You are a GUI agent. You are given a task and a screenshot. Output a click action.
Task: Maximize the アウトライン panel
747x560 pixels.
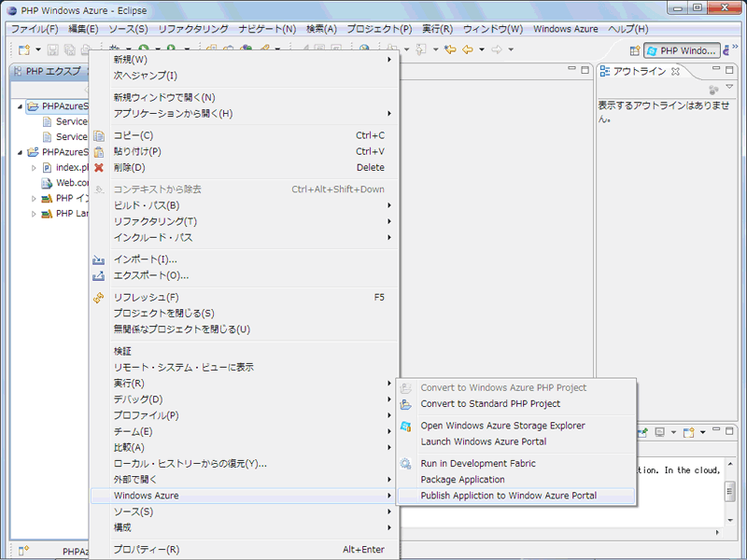(x=729, y=70)
